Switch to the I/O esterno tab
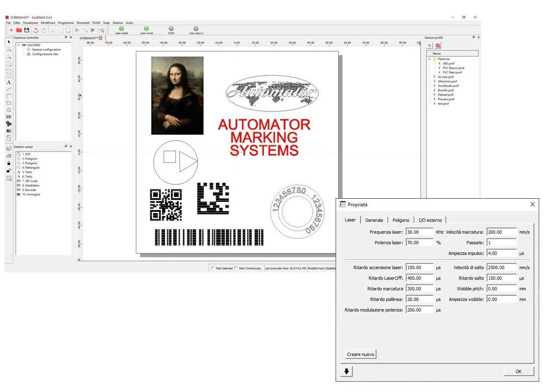The height and width of the screenshot is (392, 543). point(430,220)
